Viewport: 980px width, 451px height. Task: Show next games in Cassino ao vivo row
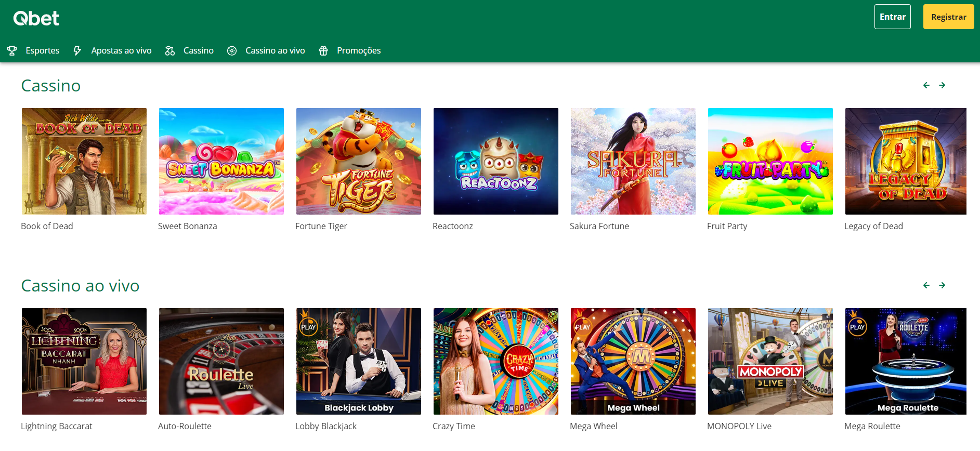(x=942, y=285)
